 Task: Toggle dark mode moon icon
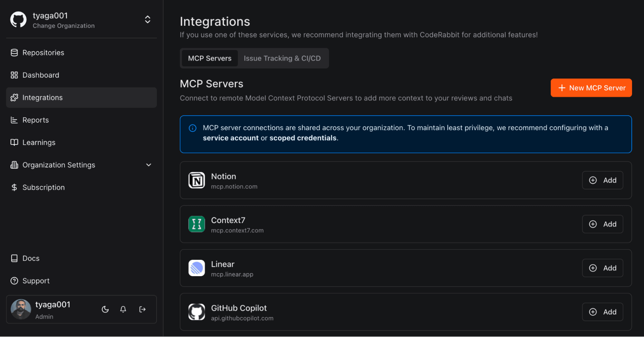[x=105, y=309]
